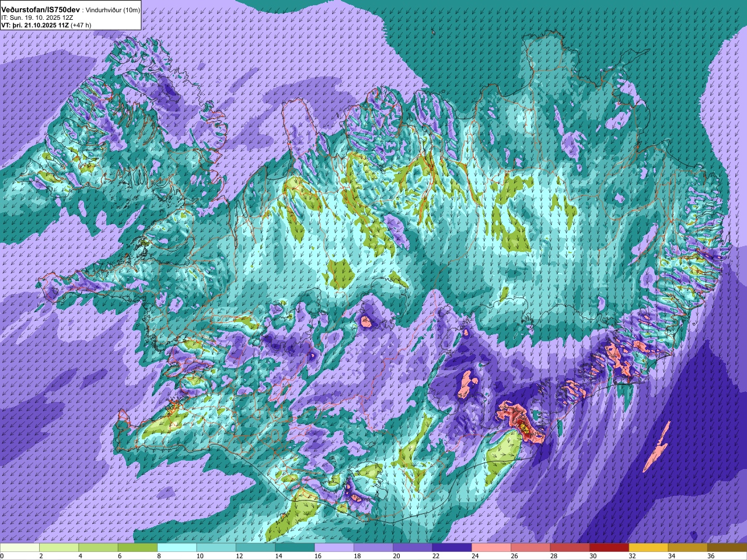Select the light teal 10–12 legend swatch

click(216, 548)
